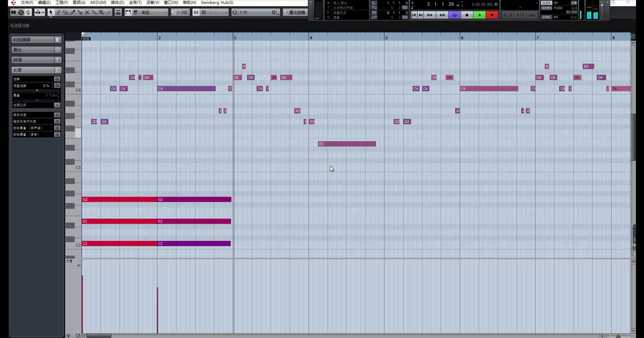The height and width of the screenshot is (338, 644).
Task: Adjust the 调整连奏 percentage slider
Action: tap(37, 90)
